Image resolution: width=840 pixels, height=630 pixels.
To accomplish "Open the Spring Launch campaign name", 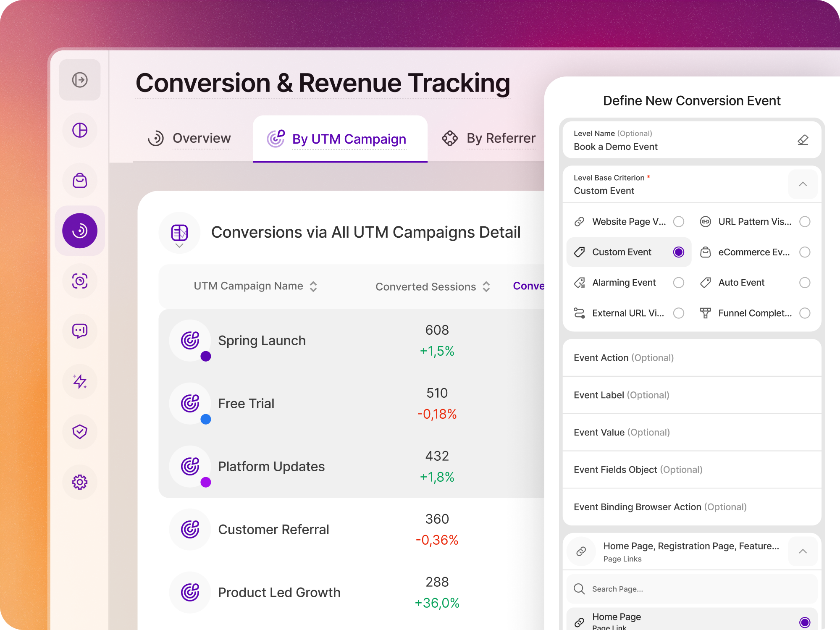I will point(262,341).
